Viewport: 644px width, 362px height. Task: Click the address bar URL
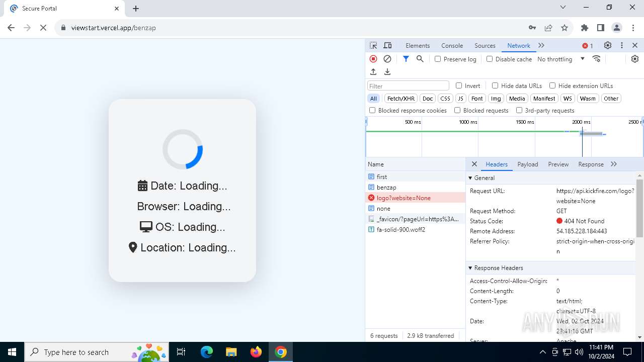(114, 28)
